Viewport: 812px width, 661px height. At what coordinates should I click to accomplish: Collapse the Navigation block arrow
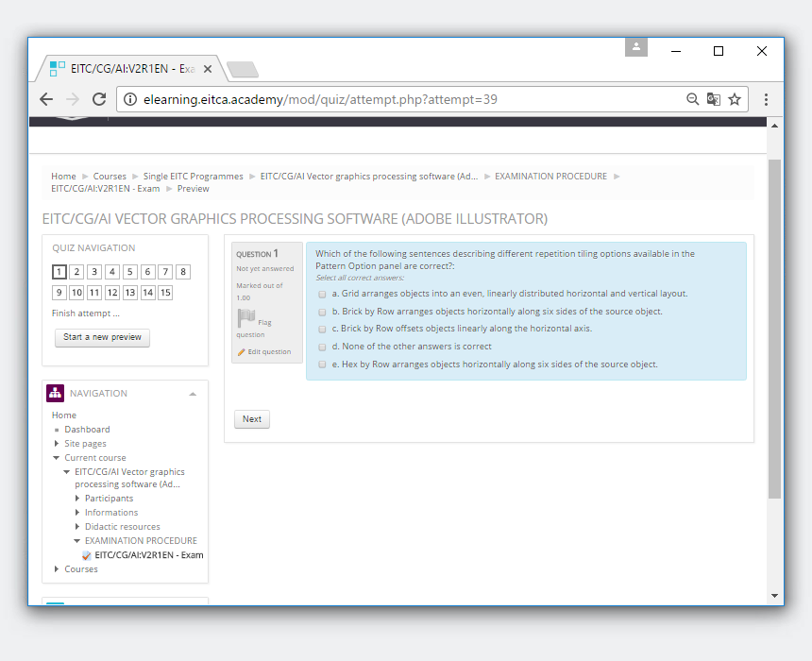(x=193, y=394)
